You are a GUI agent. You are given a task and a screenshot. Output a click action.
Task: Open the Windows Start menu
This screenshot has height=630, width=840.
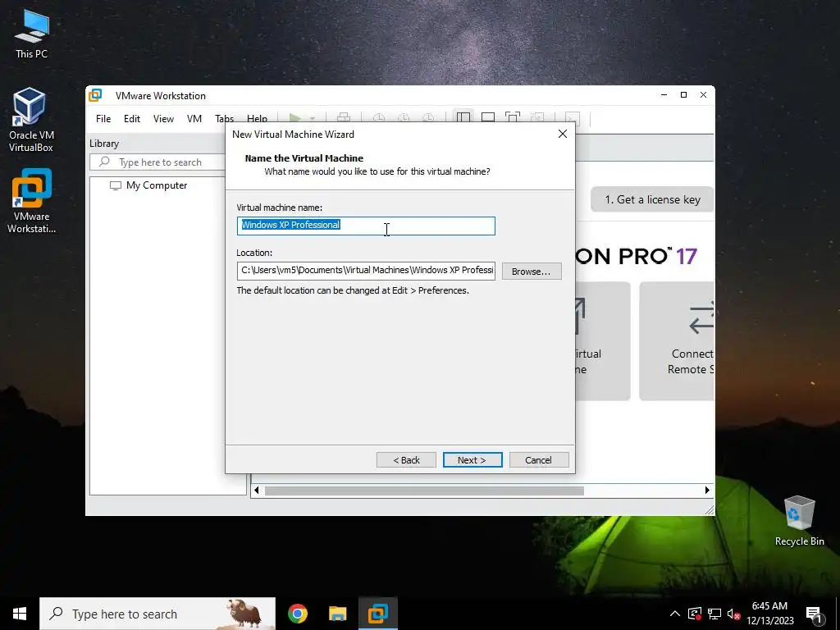20,614
